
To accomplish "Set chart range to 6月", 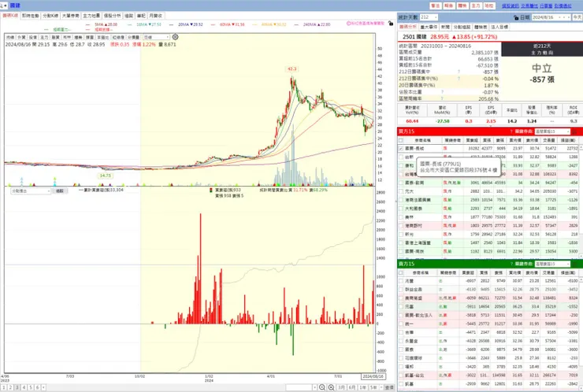I will [351, 387].
